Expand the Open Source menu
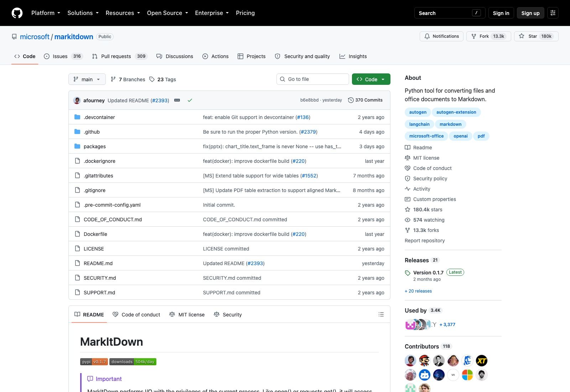Viewport: 570px width, 392px height. pos(167,13)
